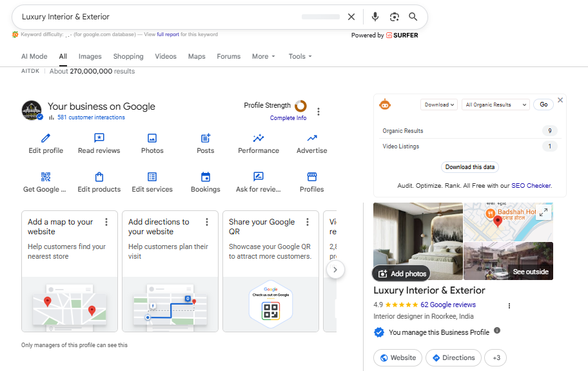588x371 pixels.
Task: Open Share your Google QR card
Action: [271, 271]
